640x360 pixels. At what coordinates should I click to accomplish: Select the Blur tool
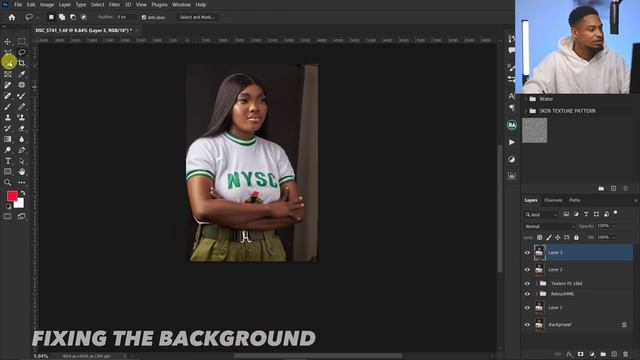coord(22,139)
